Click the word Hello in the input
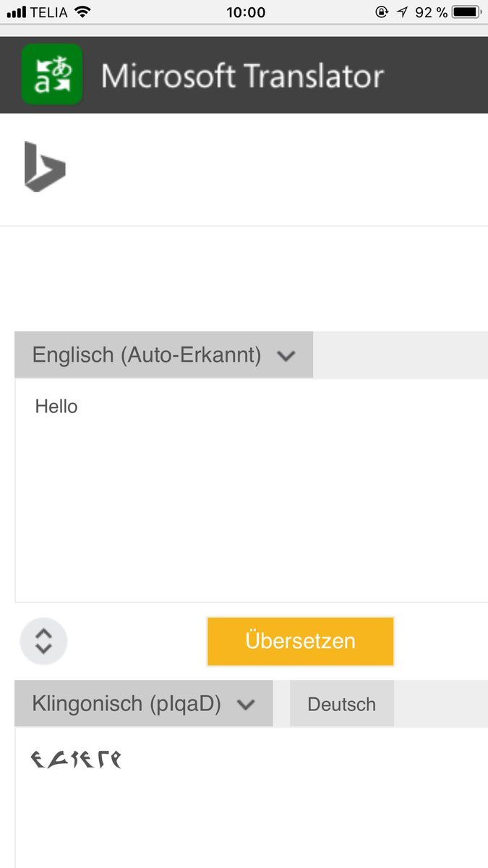Viewport: 488px width, 868px height. point(56,407)
